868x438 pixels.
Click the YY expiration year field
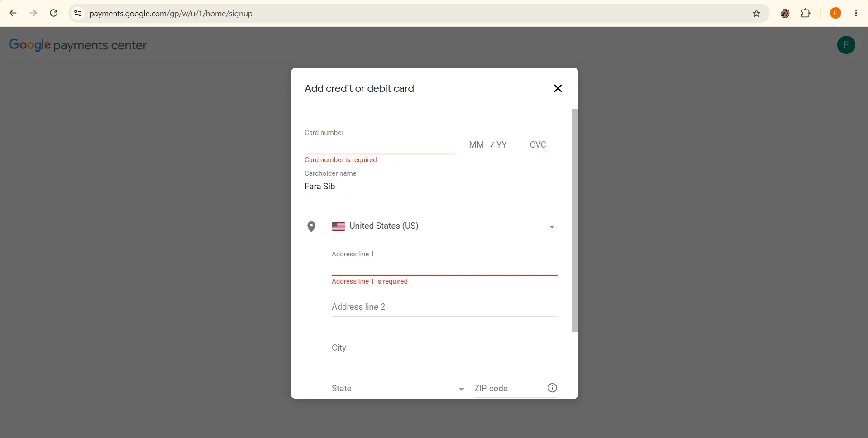(x=506, y=145)
